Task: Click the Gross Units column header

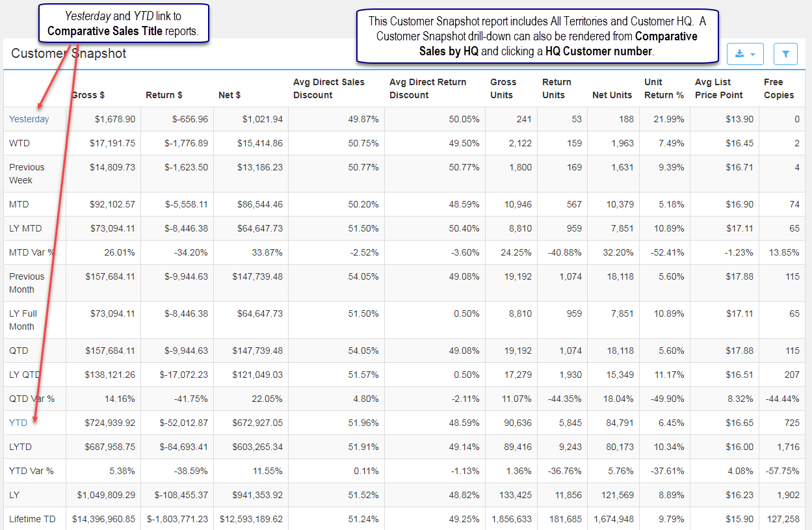Action: (x=503, y=88)
